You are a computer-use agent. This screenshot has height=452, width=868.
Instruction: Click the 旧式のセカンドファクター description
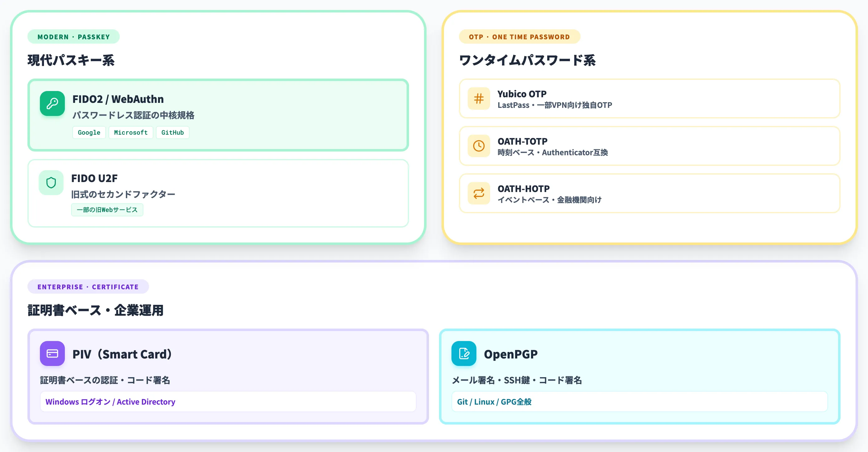click(x=123, y=194)
